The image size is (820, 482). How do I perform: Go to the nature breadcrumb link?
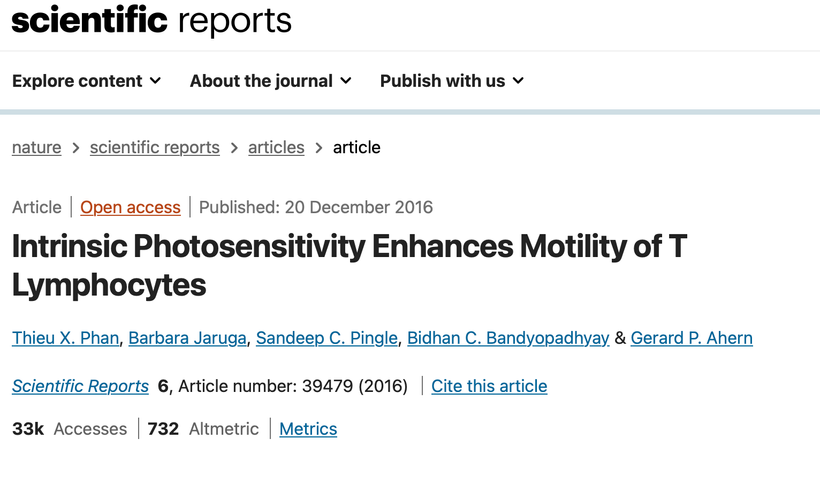[36, 147]
